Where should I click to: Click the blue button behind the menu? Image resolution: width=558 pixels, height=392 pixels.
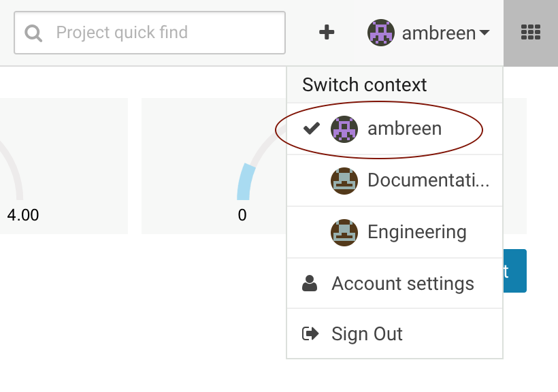coord(514,271)
